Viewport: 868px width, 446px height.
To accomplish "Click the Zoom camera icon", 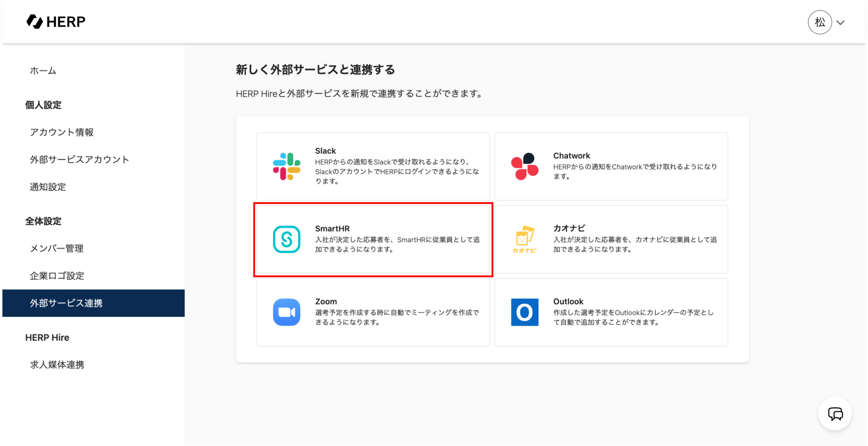I will pyautogui.click(x=286, y=312).
